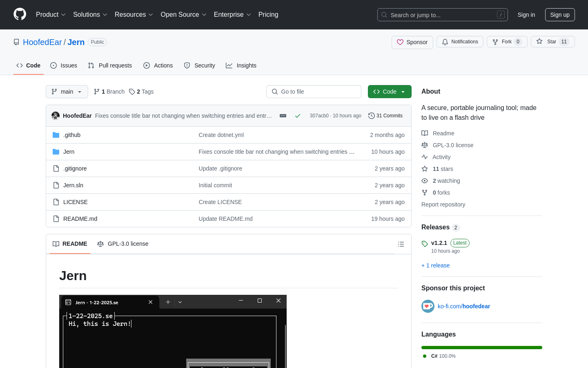
Task: Open the LICENSE file
Action: [76, 202]
